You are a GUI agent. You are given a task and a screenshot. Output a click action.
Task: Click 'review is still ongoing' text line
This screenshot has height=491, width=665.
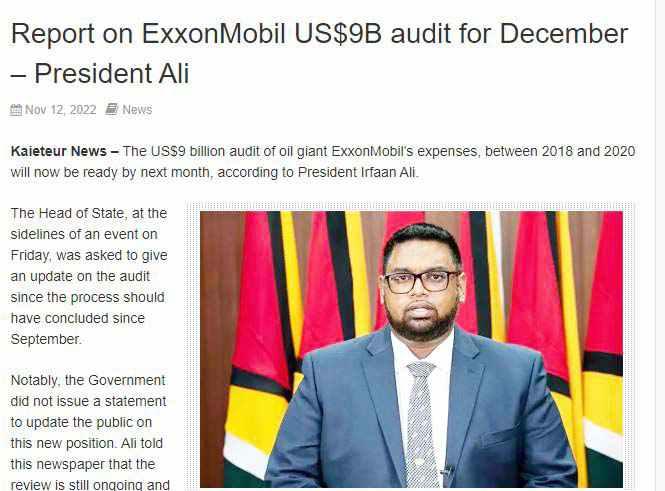pyautogui.click(x=90, y=485)
